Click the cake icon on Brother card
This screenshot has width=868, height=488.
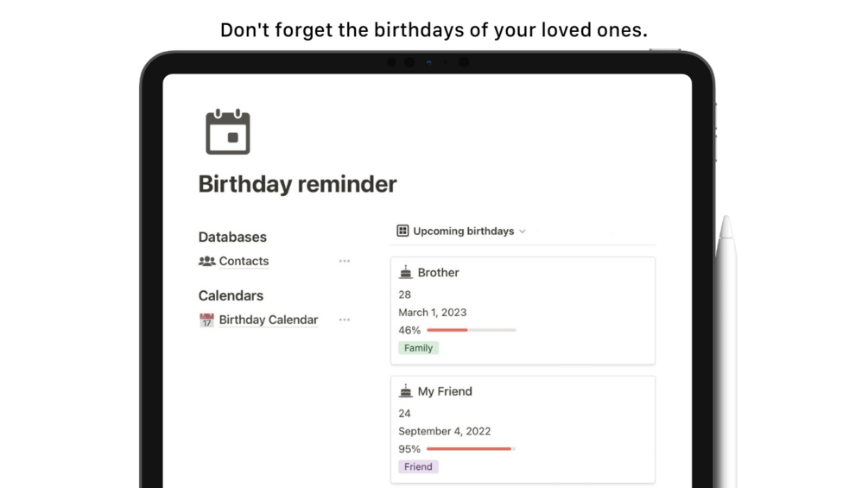406,272
